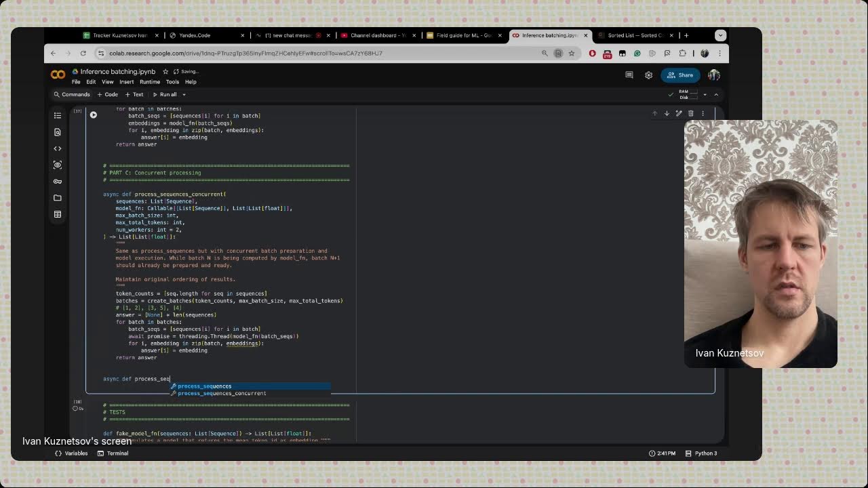This screenshot has height=488, width=868.
Task: Open the Help menu
Action: 191,82
